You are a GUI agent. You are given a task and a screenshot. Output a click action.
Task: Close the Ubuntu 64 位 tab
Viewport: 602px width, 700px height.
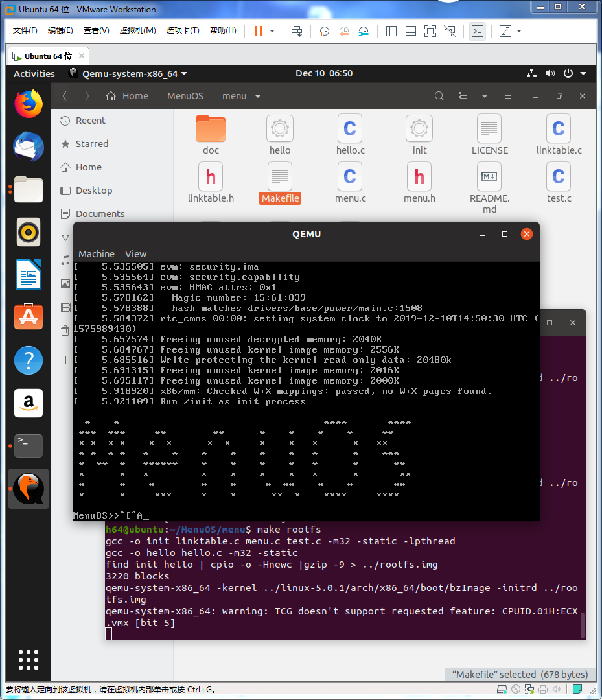coord(82,56)
